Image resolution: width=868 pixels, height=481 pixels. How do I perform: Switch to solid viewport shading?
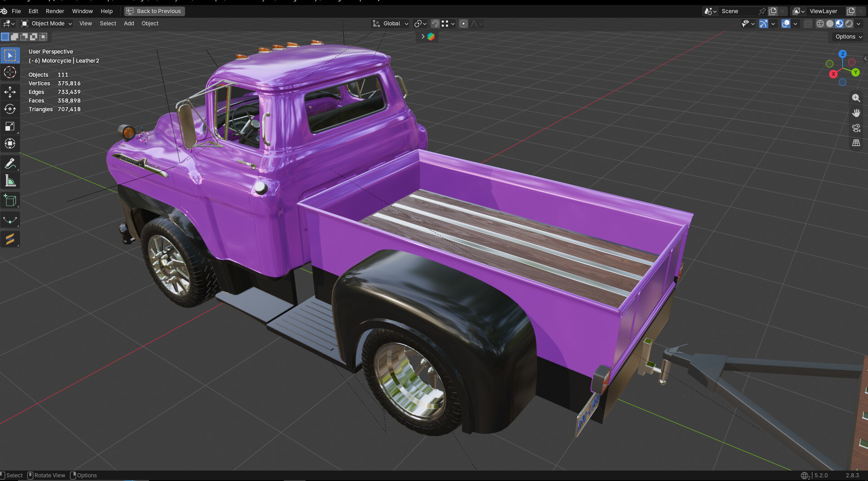click(829, 24)
